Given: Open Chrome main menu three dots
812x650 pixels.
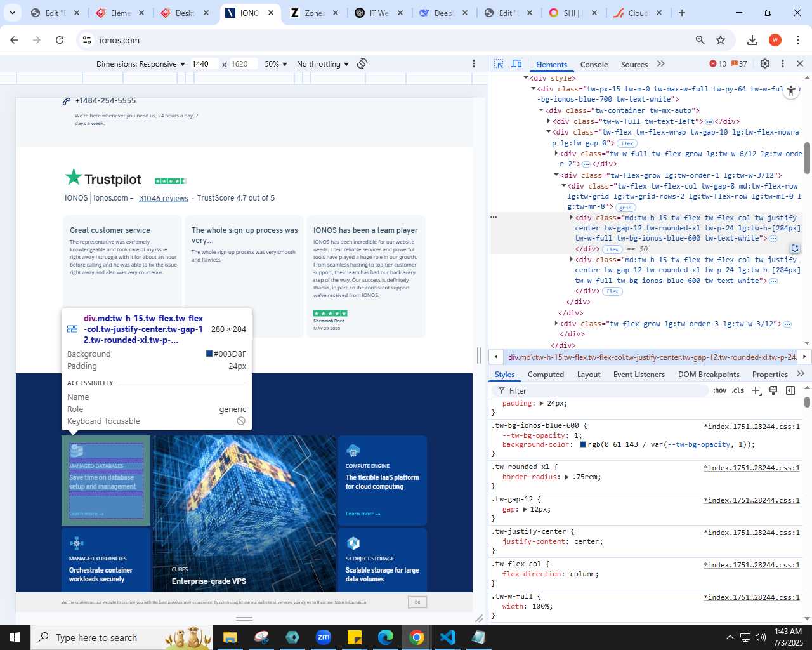Looking at the screenshot, I should click(797, 40).
